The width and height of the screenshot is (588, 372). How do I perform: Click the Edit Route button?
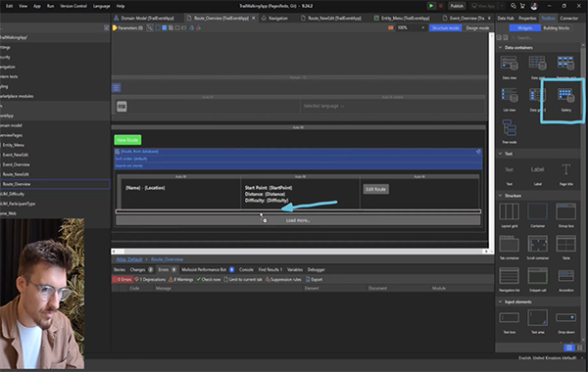(375, 189)
